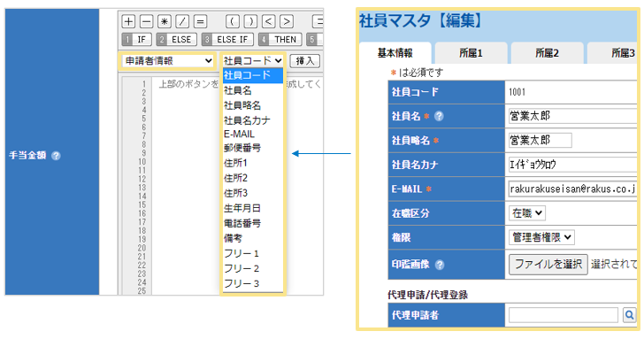Select 社員名 in the dropdown list
This screenshot has width=644, height=339.
click(253, 90)
